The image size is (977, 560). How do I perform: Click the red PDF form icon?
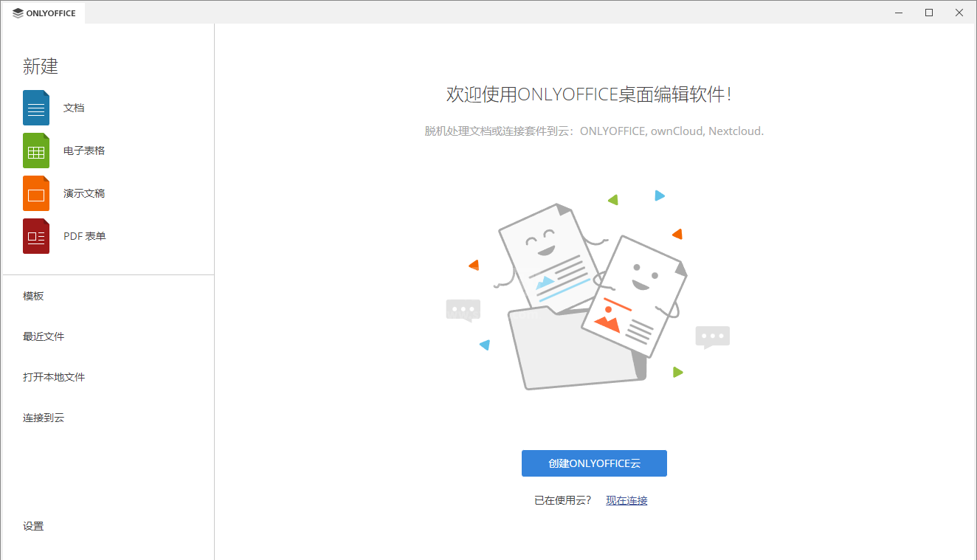pos(36,236)
